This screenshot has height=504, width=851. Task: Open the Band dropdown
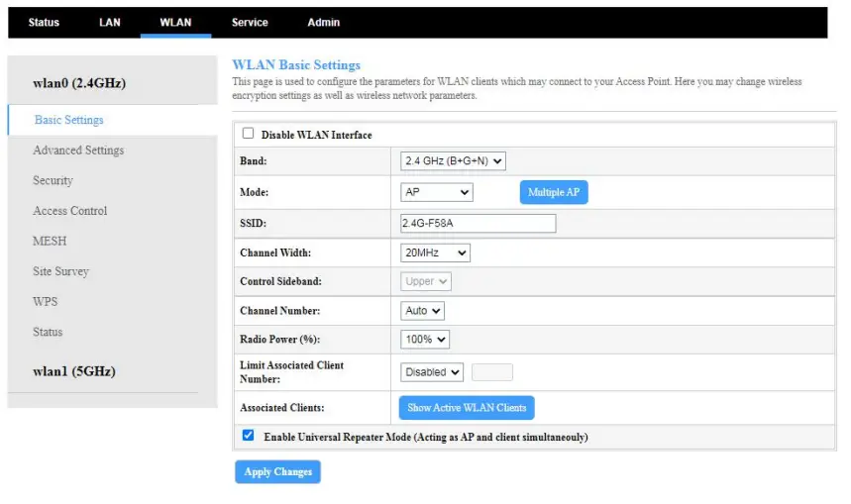coord(453,160)
